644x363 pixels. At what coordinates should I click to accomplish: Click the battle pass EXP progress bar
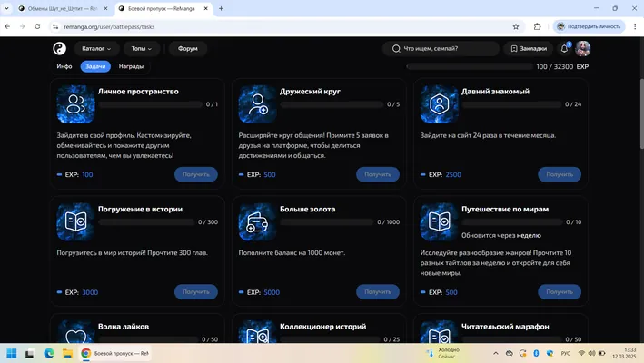click(469, 66)
